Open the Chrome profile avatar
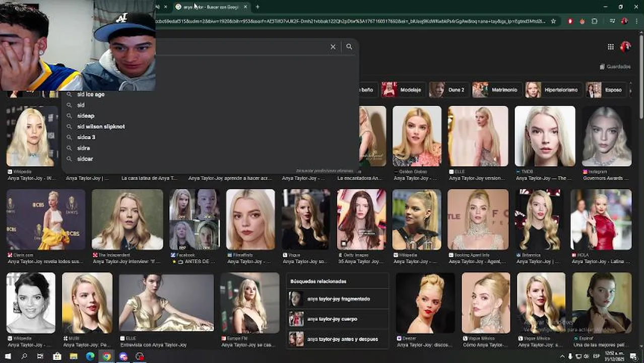Image resolution: width=644 pixels, height=363 pixels. [x=624, y=21]
